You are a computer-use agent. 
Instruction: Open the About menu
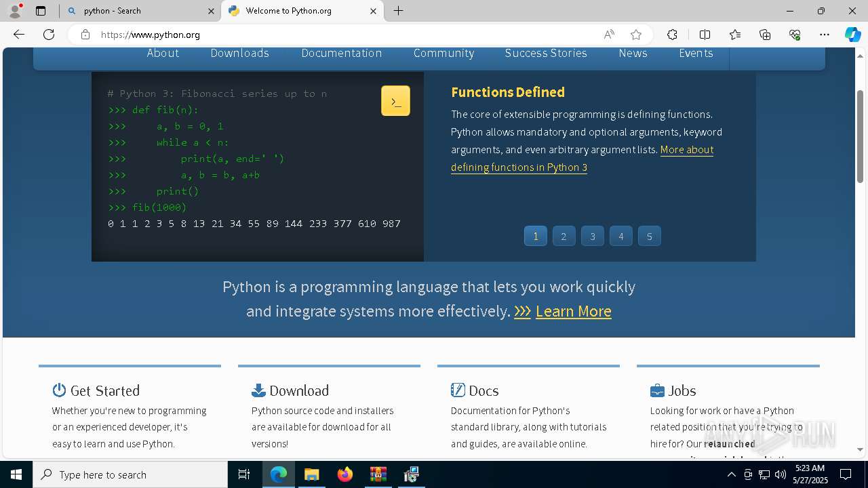[x=163, y=53]
